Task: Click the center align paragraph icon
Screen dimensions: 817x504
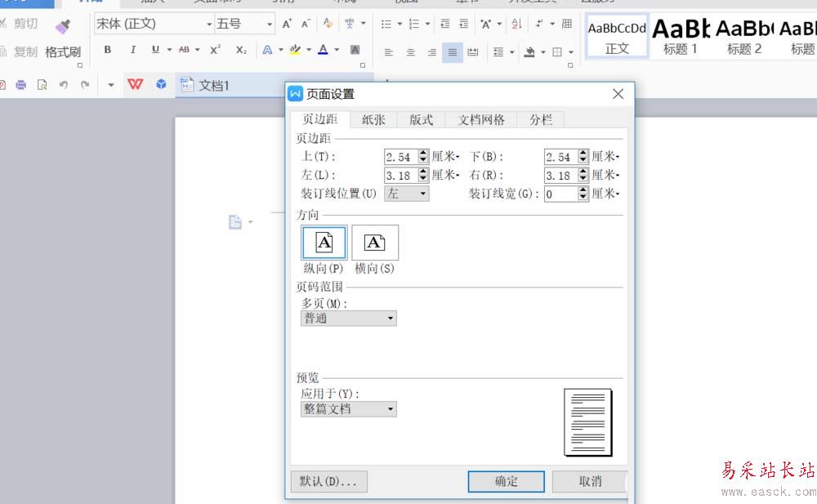Action: (410, 52)
